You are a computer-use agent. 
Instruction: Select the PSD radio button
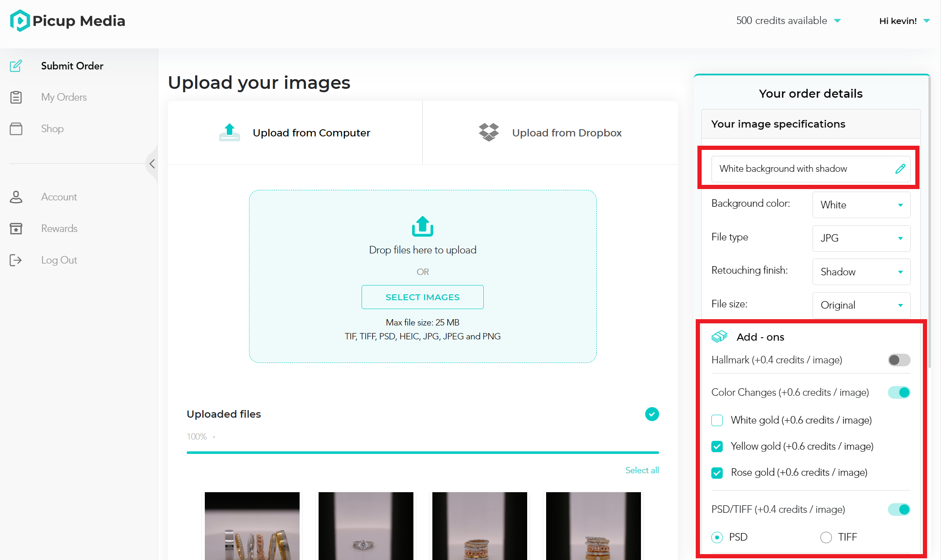[717, 537]
